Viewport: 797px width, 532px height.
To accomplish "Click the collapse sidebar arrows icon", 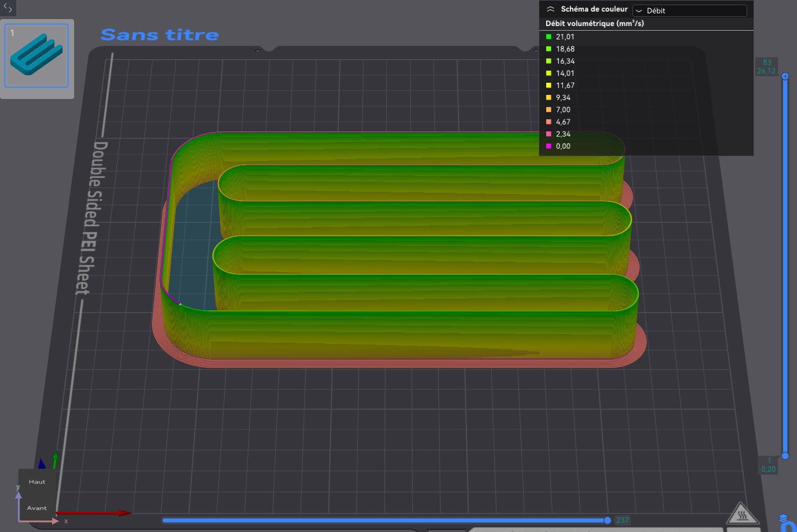I will coord(8,8).
